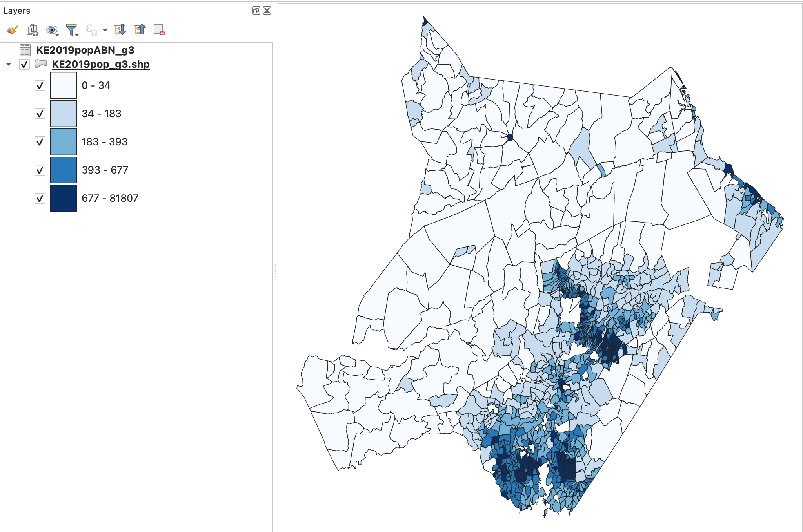
Task: Click the 677 - 81807 dark blue swatch
Action: [x=64, y=198]
